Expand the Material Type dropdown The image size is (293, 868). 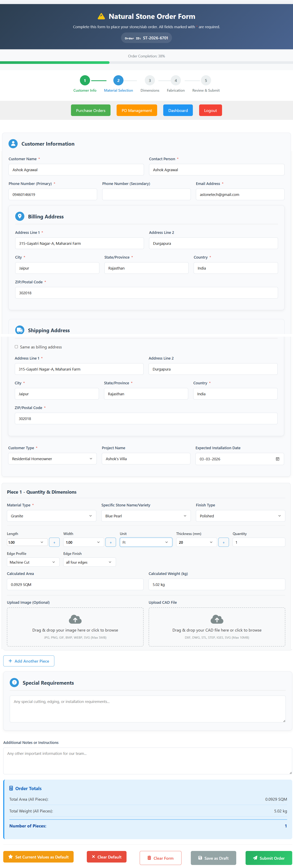(x=52, y=516)
